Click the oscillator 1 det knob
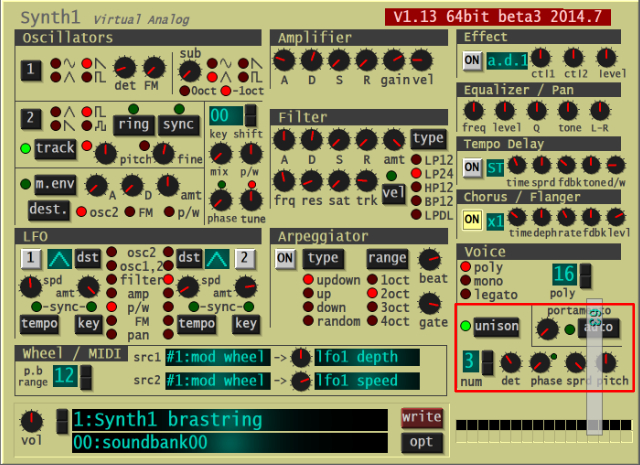Image resolution: width=640 pixels, height=465 pixels. click(124, 68)
